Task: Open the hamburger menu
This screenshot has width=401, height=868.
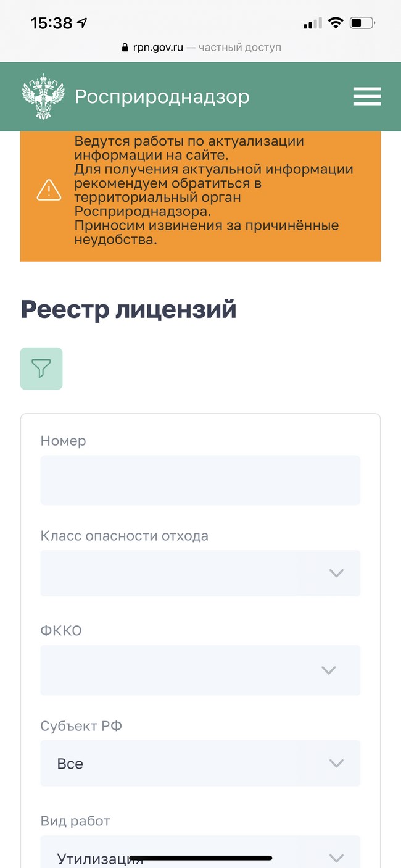Action: tap(367, 97)
